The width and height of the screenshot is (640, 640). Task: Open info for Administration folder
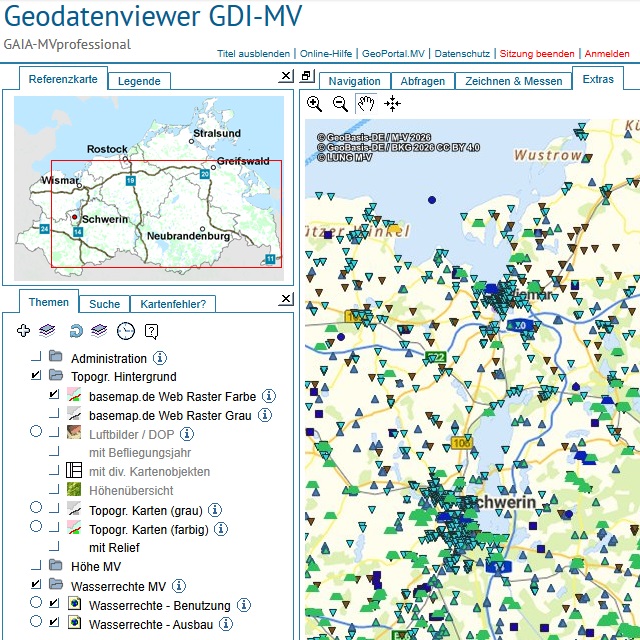160,358
